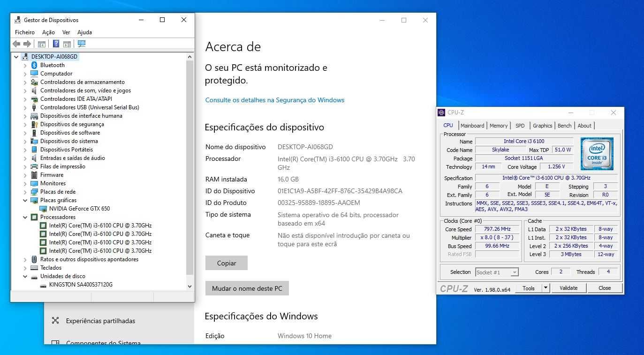Click the Computador category icon
Image resolution: width=644 pixels, height=355 pixels.
pos(34,74)
